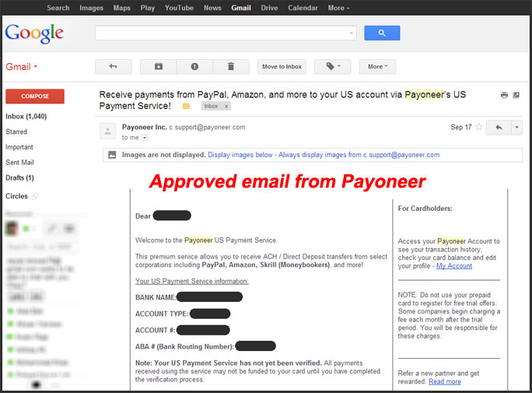Viewport: 532px width, 393px height.
Task: Open Images in the top Google bar
Action: [91, 8]
